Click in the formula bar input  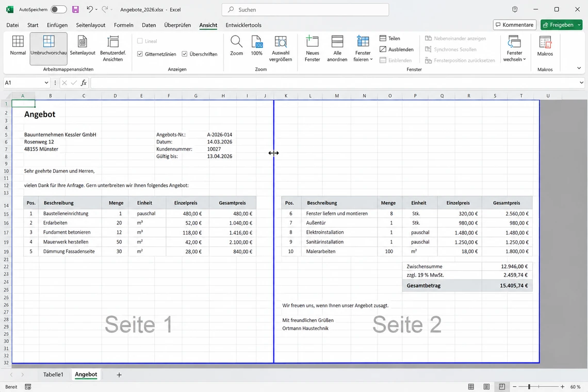pyautogui.click(x=334, y=83)
